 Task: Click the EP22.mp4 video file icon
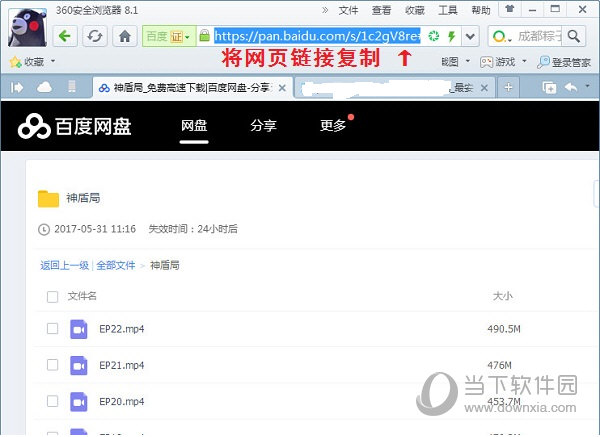(x=79, y=329)
